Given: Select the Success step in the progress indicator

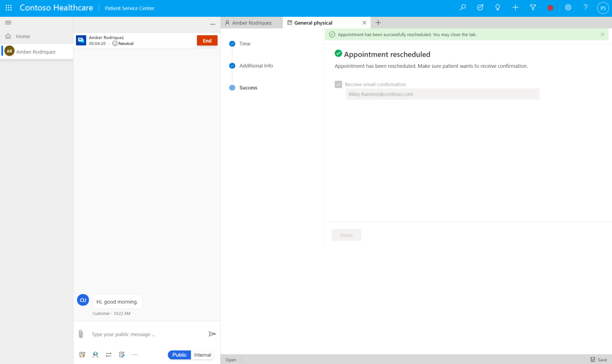Looking at the screenshot, I should pyautogui.click(x=248, y=87).
